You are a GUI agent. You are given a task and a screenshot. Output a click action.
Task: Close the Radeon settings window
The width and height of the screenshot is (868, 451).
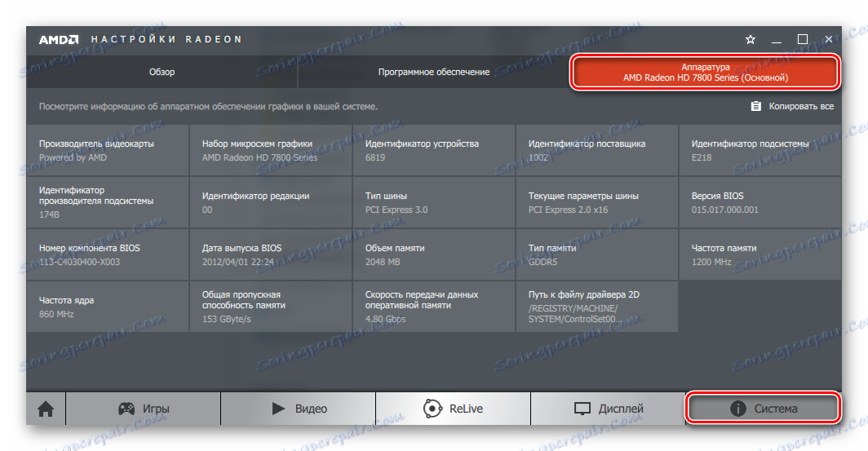coord(829,39)
